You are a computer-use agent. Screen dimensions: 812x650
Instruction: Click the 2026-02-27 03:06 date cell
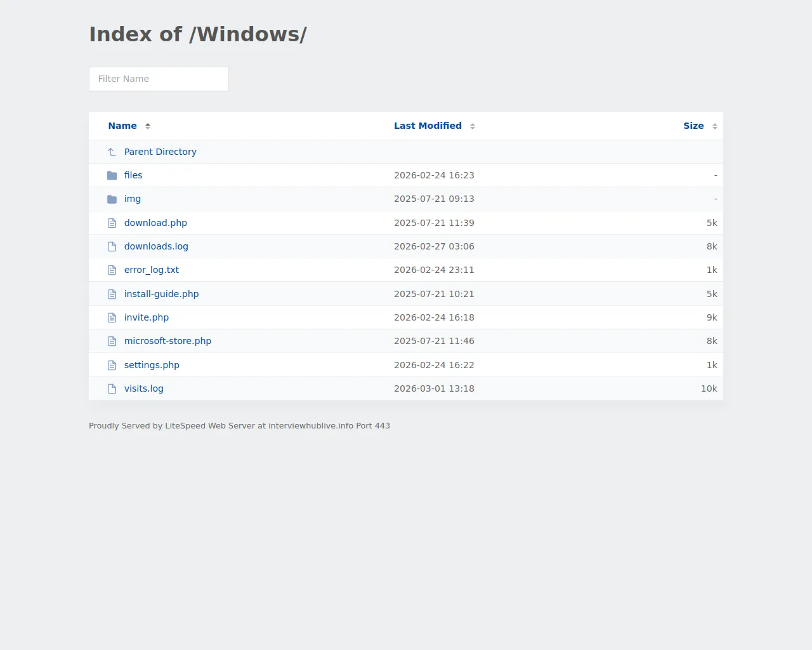[x=434, y=246]
